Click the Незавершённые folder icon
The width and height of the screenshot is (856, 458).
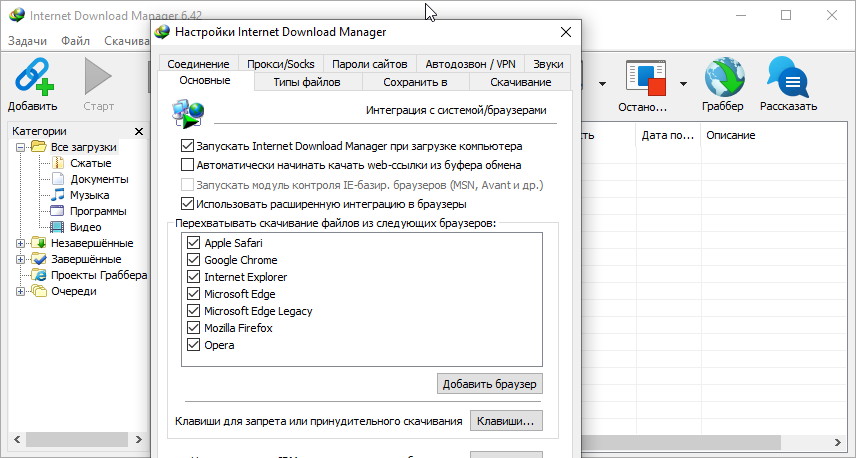[39, 243]
